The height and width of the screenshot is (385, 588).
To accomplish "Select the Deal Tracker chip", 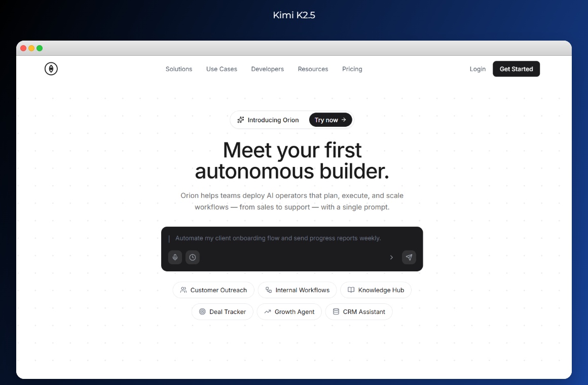I will [223, 312].
